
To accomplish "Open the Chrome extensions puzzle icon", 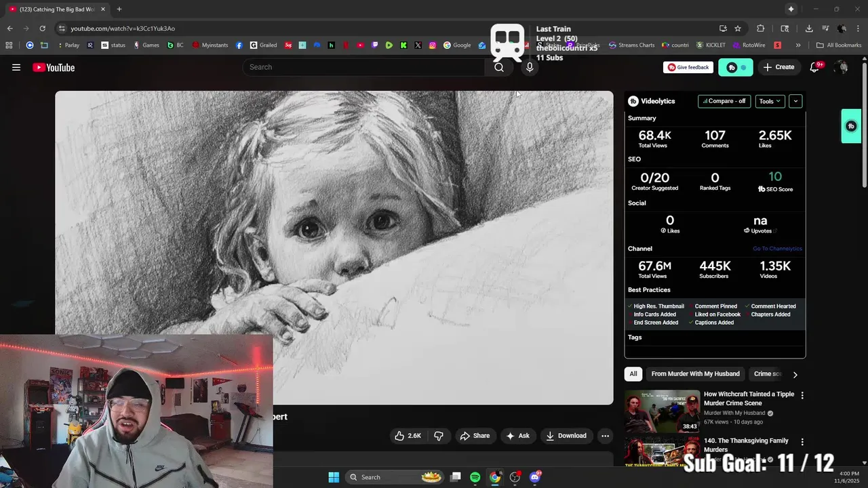I will 760,28.
